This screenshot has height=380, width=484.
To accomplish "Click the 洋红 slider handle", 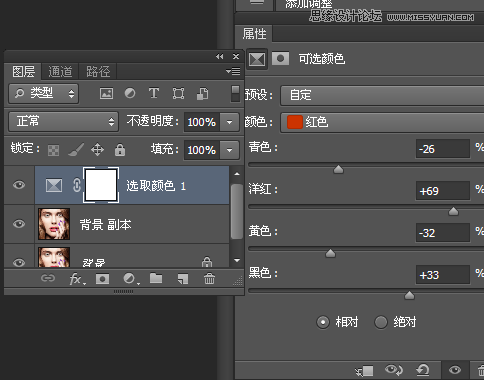I will click(453, 211).
